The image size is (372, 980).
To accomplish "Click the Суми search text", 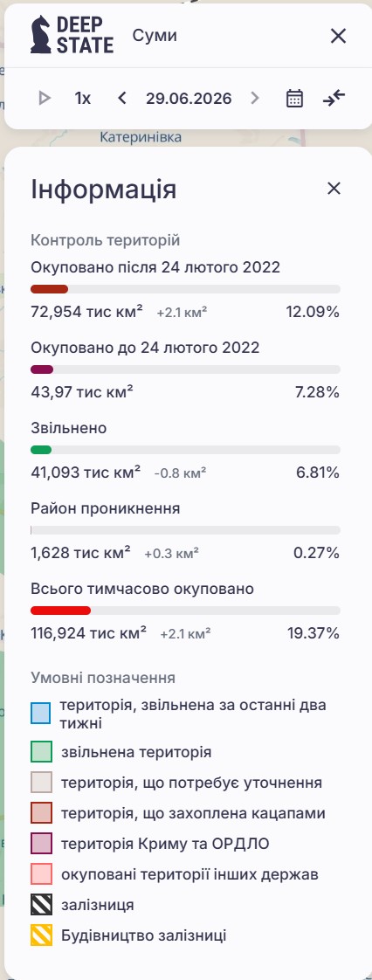I will (x=155, y=36).
